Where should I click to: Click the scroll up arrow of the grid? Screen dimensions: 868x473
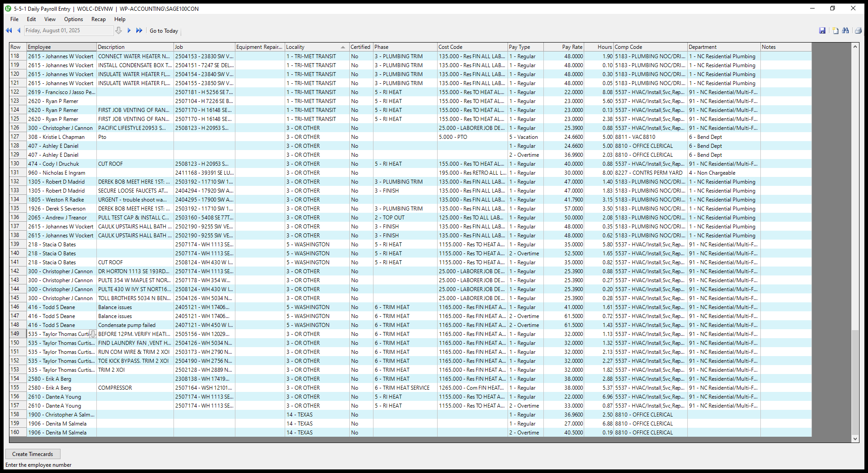[x=855, y=47]
